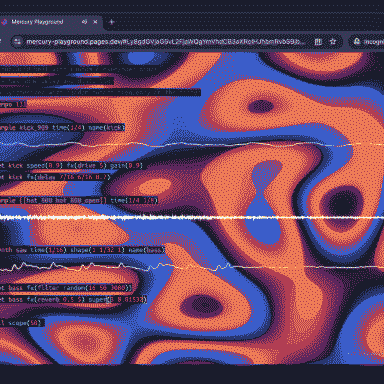Open a new browser tab with the plus button
384x384 pixels.
click(x=112, y=22)
